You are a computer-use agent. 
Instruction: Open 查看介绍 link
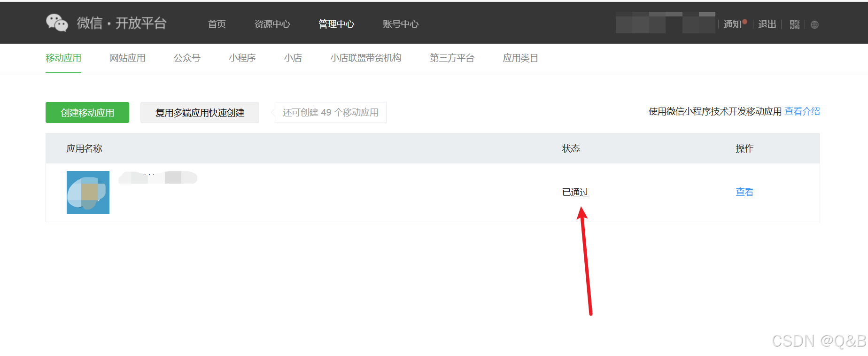click(x=802, y=111)
